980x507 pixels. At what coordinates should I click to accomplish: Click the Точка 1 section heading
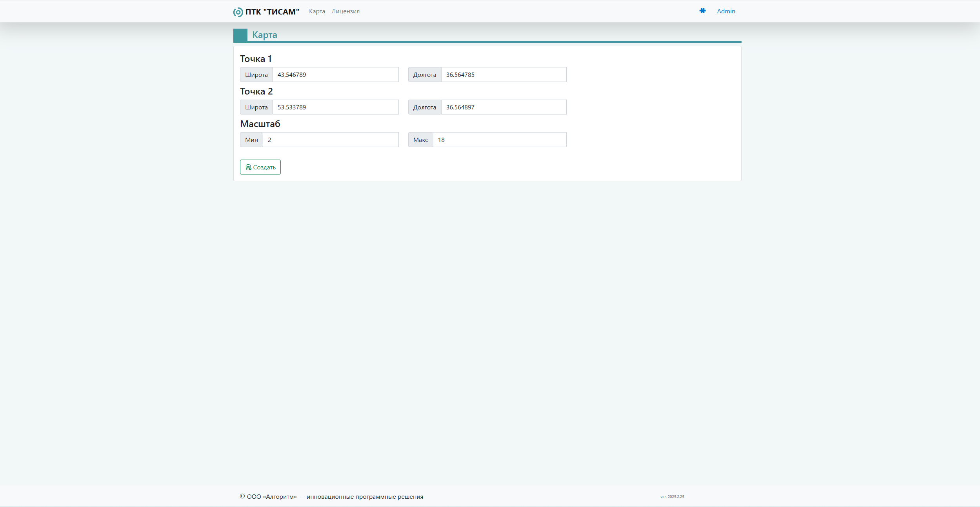(x=256, y=59)
